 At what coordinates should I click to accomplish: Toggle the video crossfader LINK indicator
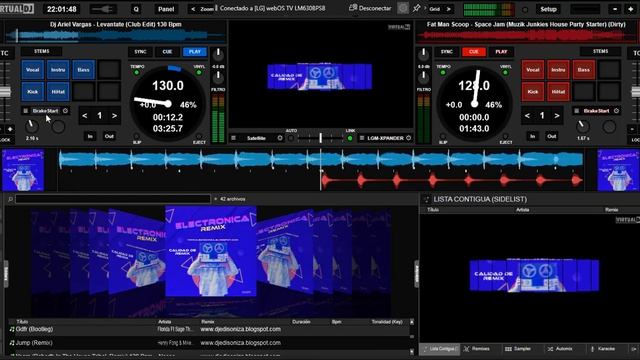[350, 138]
